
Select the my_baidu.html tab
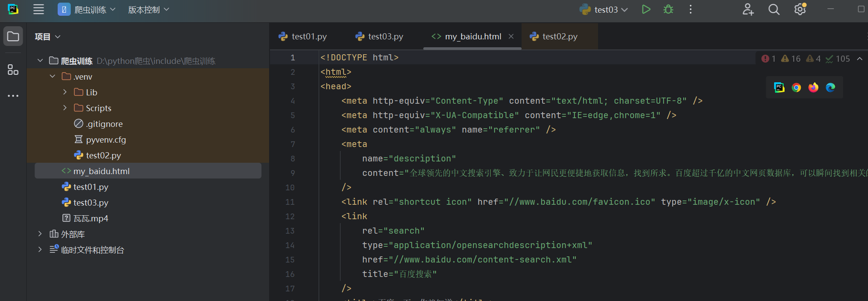tap(473, 36)
